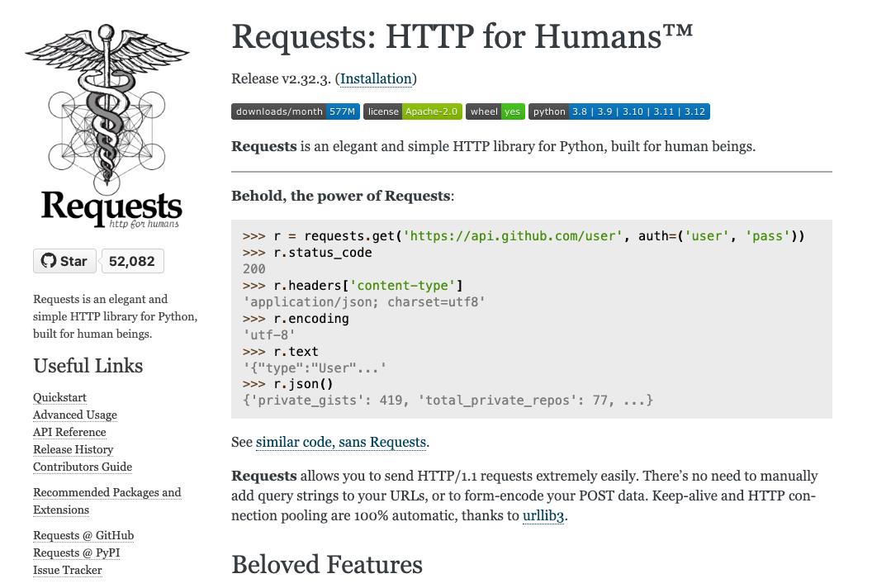Click the GitHub Star button
The height and width of the screenshot is (588, 872).
click(65, 261)
